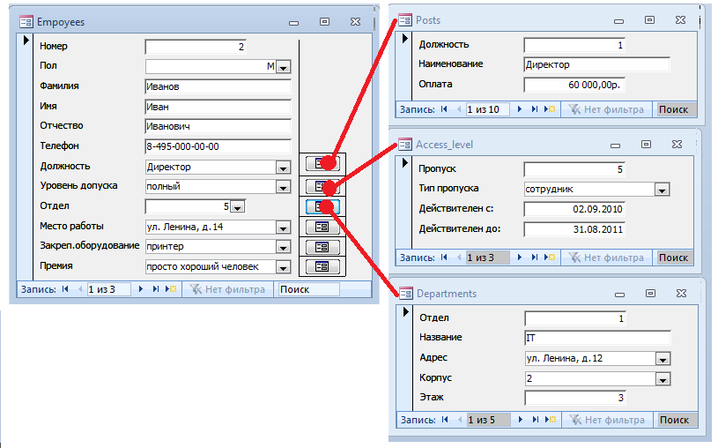The height and width of the screenshot is (448, 718).
Task: Click Нет фильтра in Posts form
Action: [x=606, y=109]
